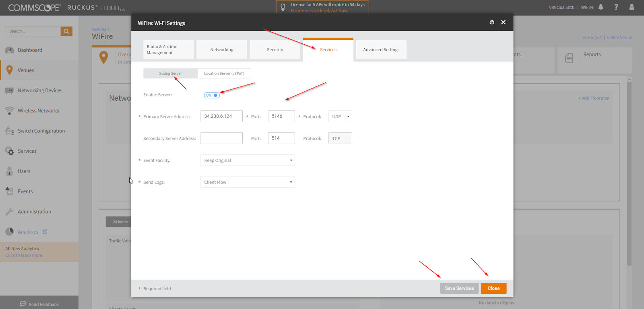
Task: Click the Networking Devices icon
Action: (9, 91)
